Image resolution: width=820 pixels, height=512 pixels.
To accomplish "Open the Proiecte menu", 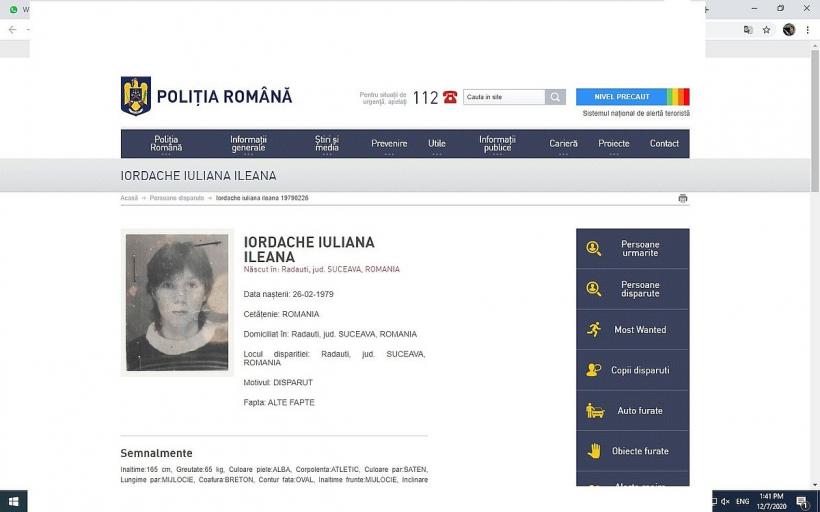I will coord(614,143).
